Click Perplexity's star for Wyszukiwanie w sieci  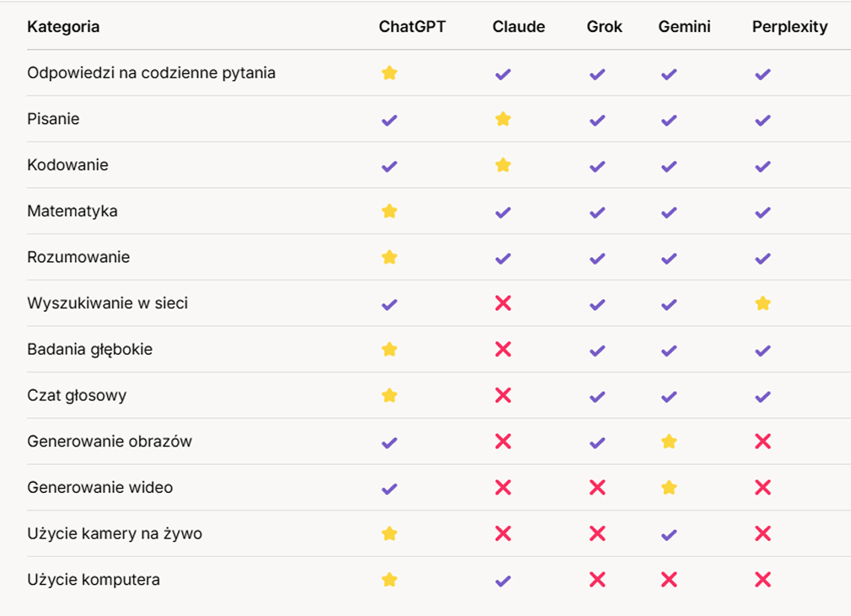763,303
